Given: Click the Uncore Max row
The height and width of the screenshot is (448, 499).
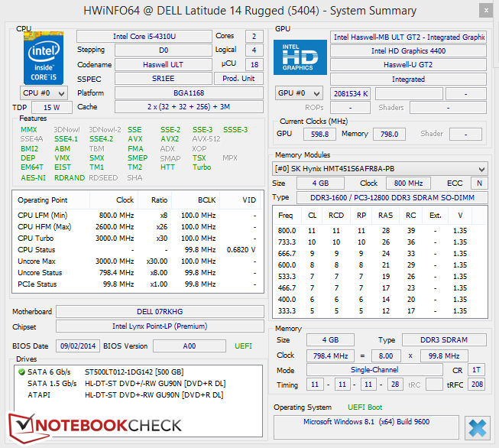Looking at the screenshot, I should pos(138,261).
